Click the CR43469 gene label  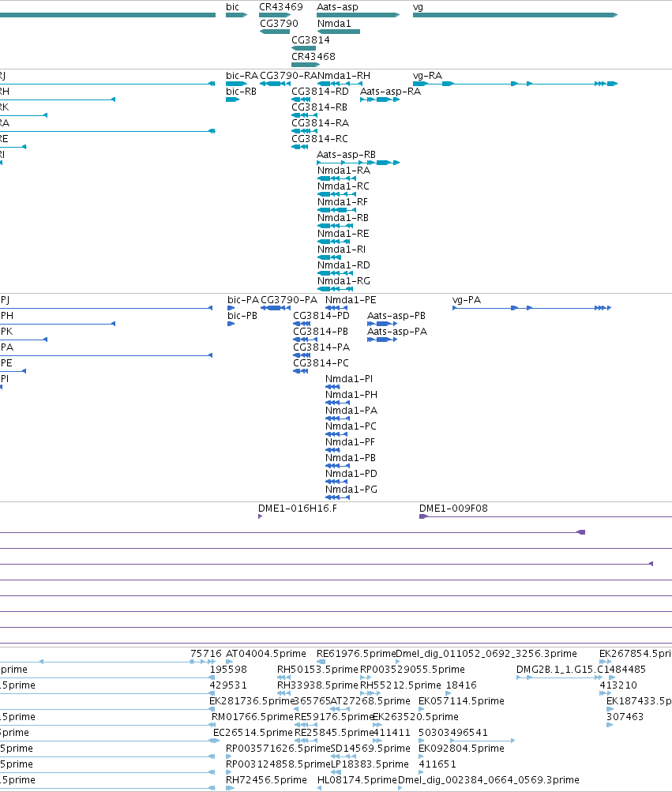pos(281,7)
